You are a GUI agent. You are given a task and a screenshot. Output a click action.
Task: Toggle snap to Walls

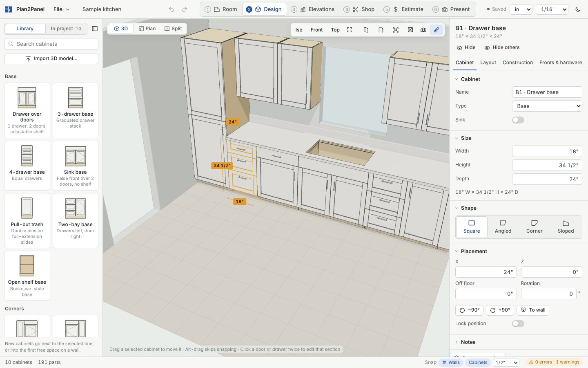coord(451,362)
